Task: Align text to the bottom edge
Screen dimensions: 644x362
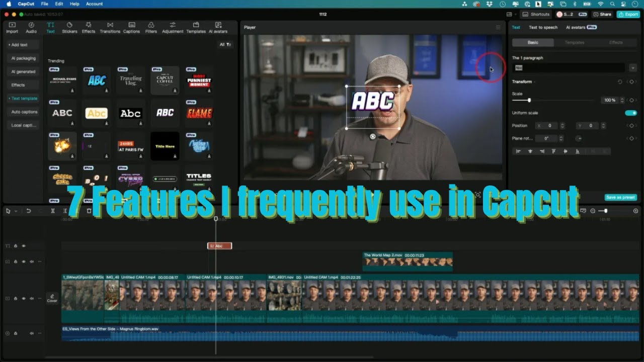Action: [578, 151]
